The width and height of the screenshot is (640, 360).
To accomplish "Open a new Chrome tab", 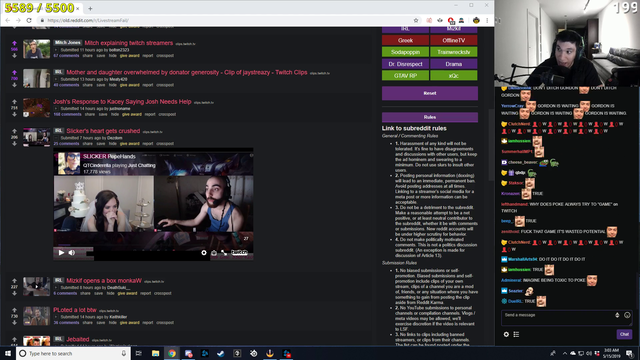I will tap(90, 8).
